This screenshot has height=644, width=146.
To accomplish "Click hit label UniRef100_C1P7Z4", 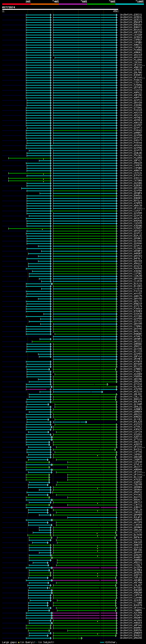I will click(131, 432).
